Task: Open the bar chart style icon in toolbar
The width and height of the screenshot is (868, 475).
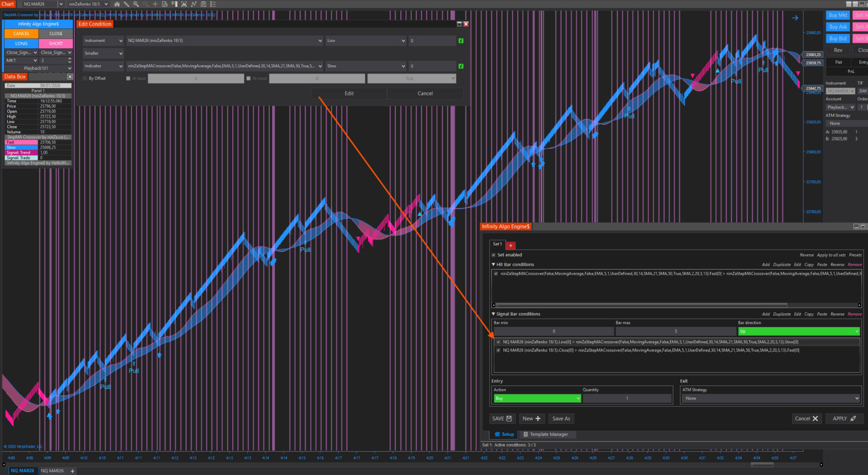Action: point(117,4)
